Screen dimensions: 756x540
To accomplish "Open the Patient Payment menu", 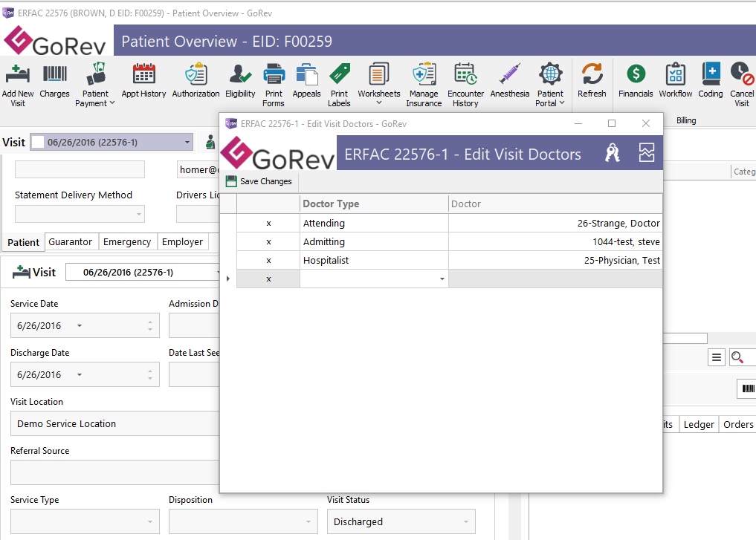I will click(95, 85).
